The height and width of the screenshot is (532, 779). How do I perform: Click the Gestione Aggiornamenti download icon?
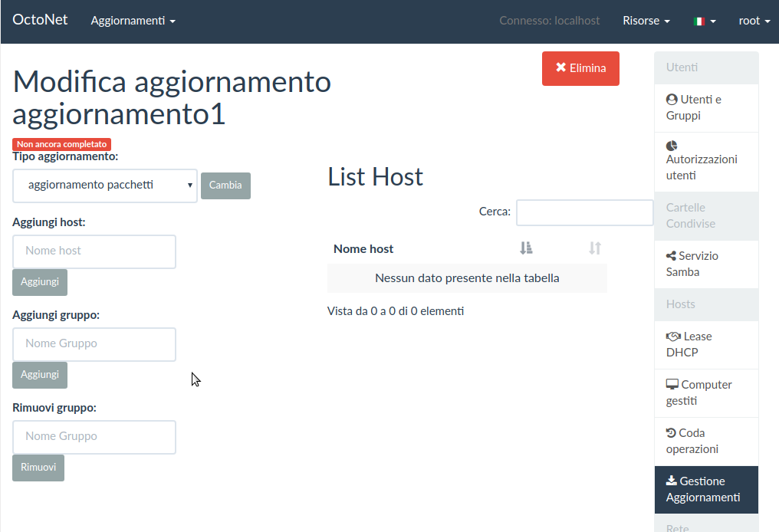pyautogui.click(x=672, y=481)
